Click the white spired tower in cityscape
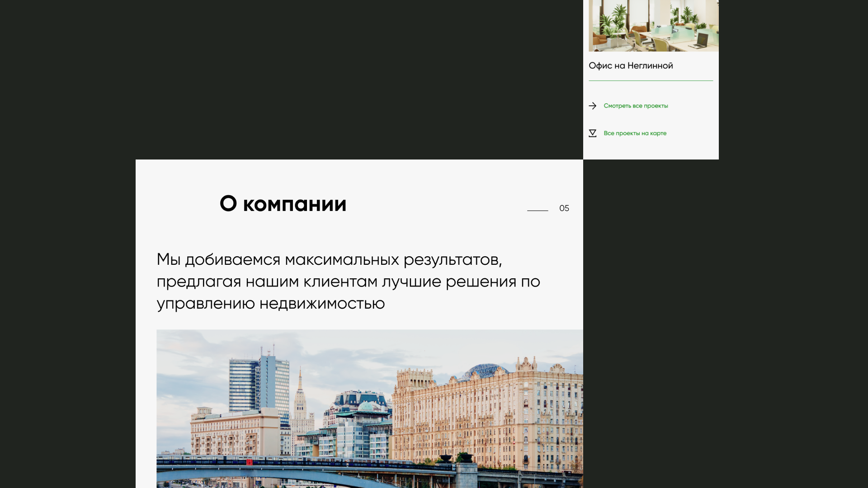The width and height of the screenshot is (868, 488). [300, 402]
